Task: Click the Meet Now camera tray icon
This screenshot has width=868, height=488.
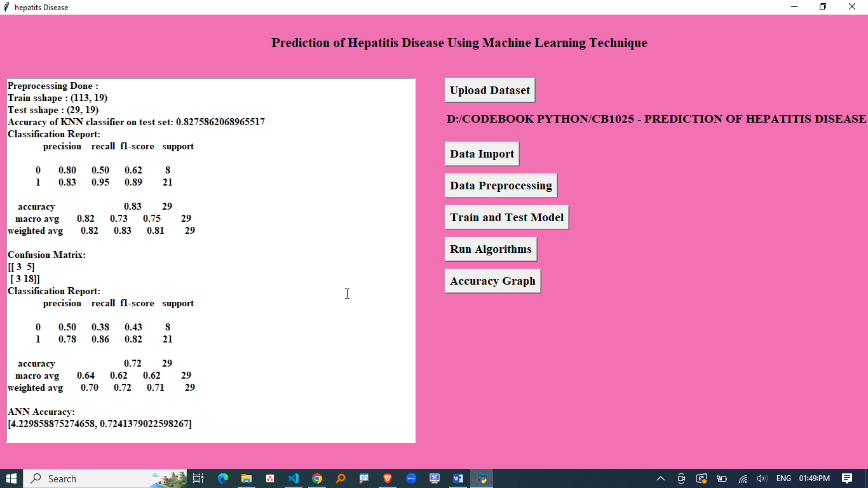Action: 681,478
